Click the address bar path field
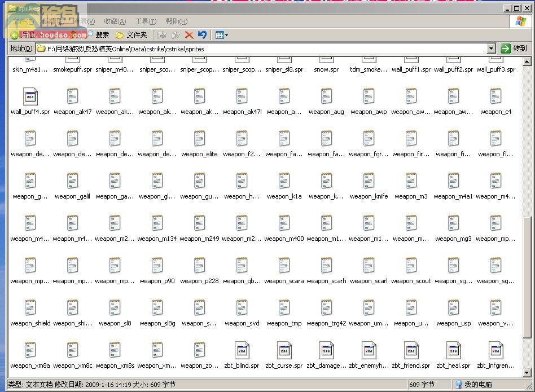The height and width of the screenshot is (392, 535). (x=261, y=49)
